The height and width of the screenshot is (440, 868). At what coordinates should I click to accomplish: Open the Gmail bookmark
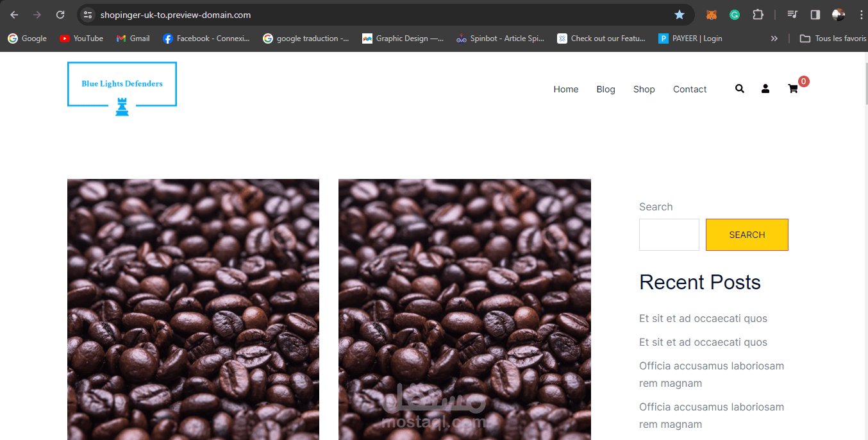133,38
